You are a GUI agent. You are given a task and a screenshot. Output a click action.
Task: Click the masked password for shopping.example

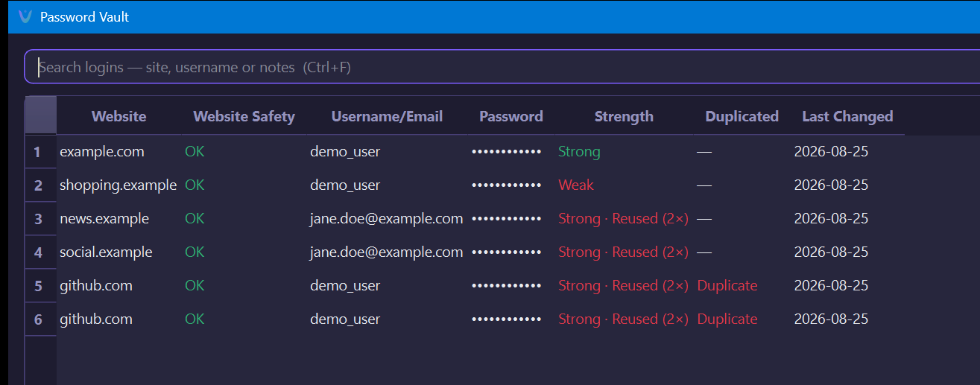[507, 185]
